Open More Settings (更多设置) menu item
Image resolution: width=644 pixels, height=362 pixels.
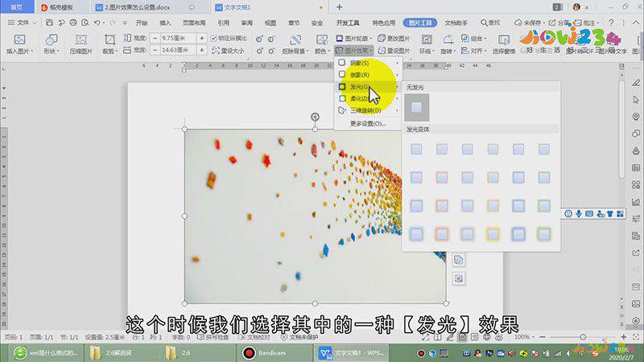(x=368, y=124)
